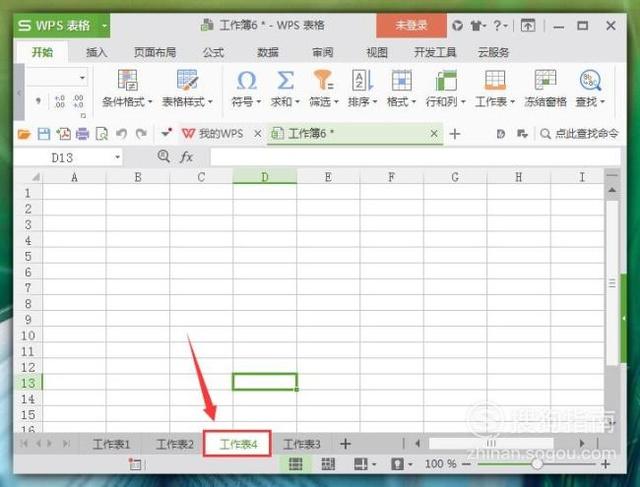Click the horizontal scrollbar right arrow
The height and width of the screenshot is (487, 640).
pos(582,443)
